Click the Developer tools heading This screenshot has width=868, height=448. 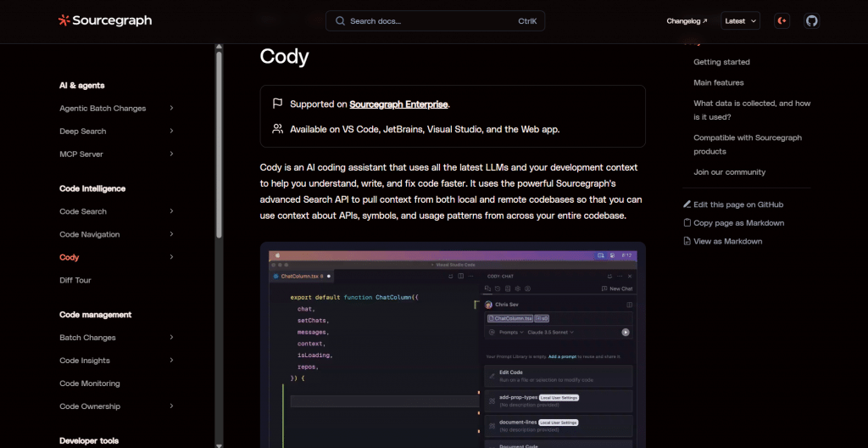(x=88, y=441)
